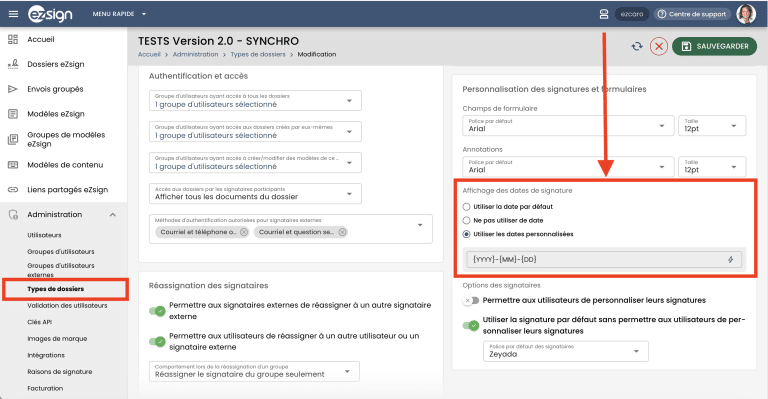Click the ezcaro account badge
This screenshot has width=768, height=399.
pos(632,14)
